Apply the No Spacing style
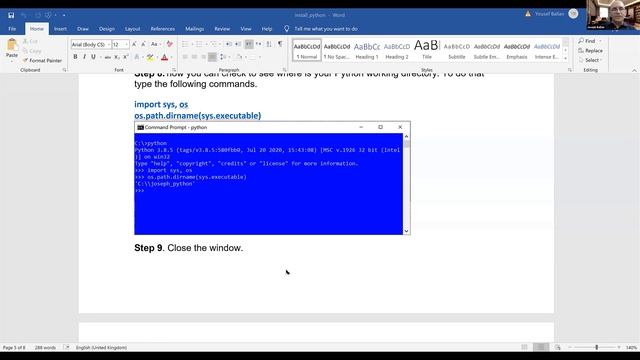Image resolution: width=640 pixels, height=360 pixels. (337, 50)
